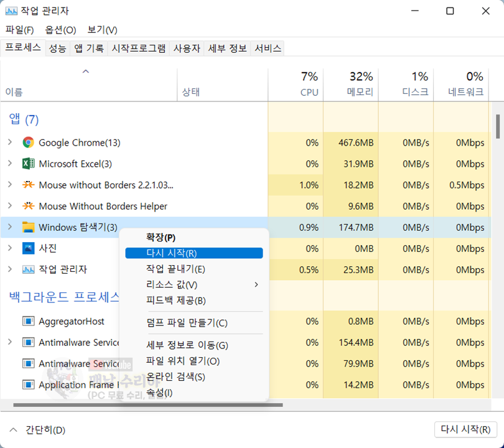Click the 467.6MB memory value for Chrome
Screen dimensions: 504x448
(x=356, y=142)
